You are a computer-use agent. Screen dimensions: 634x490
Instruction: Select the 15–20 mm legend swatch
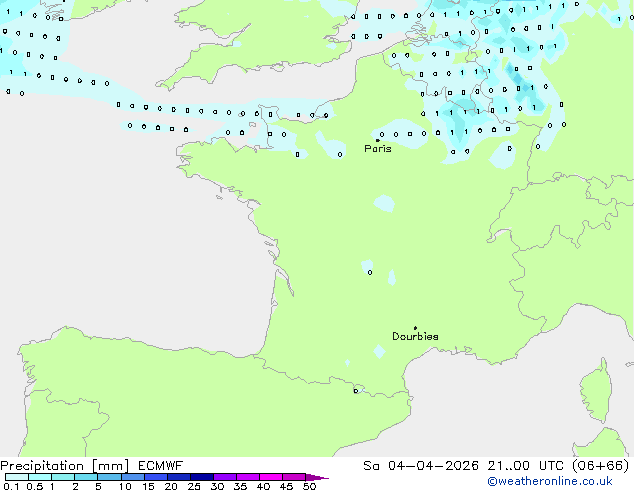click(156, 477)
